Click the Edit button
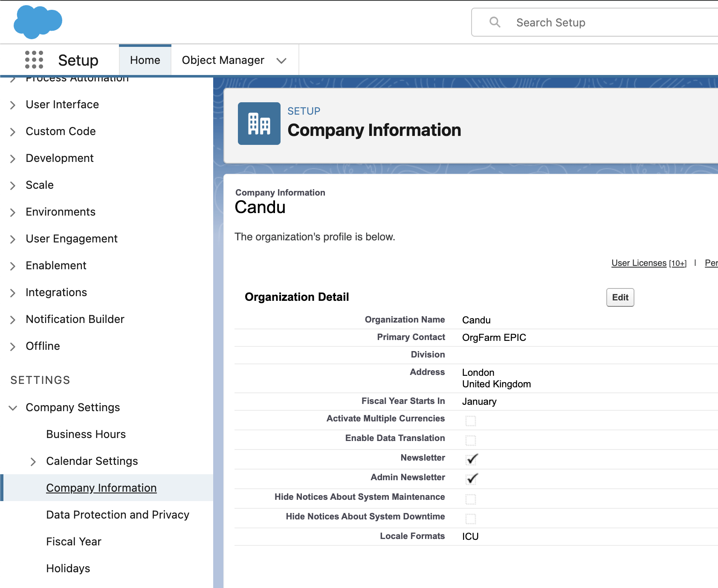The image size is (718, 588). pos(620,297)
